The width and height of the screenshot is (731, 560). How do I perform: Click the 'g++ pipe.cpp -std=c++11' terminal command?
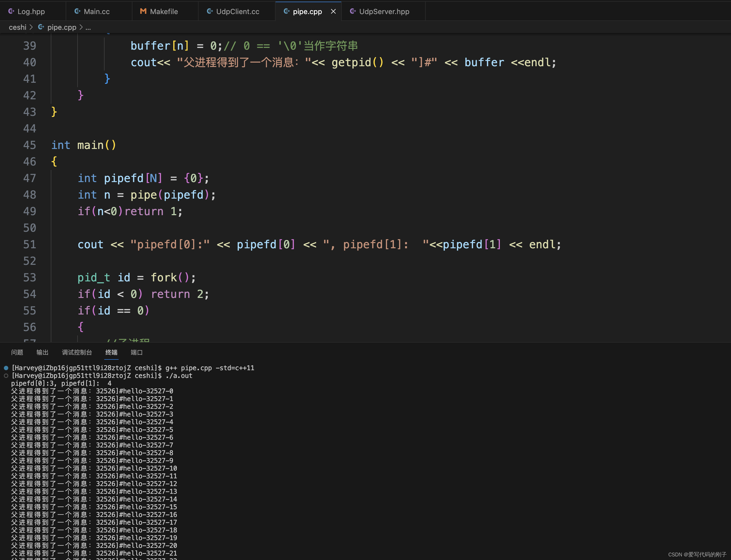210,368
